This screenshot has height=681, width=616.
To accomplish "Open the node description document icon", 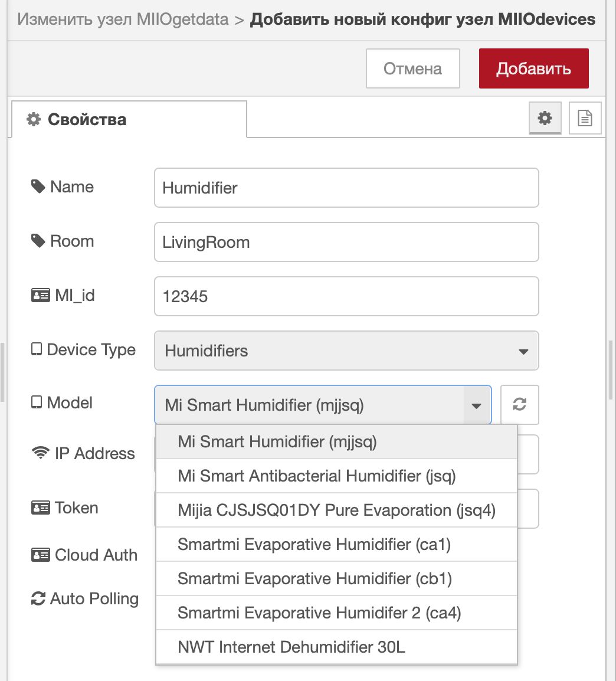I will click(585, 117).
